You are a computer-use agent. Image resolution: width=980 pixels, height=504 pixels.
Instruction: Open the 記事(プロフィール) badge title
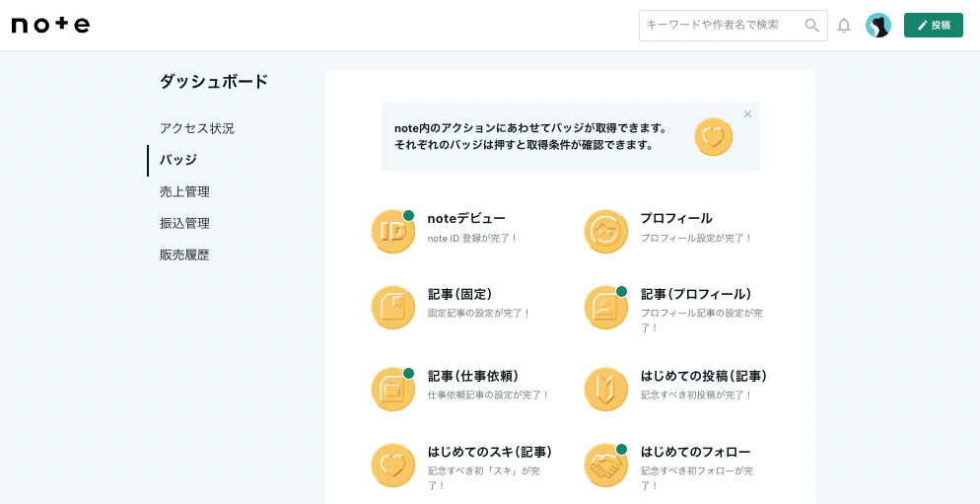coord(696,294)
